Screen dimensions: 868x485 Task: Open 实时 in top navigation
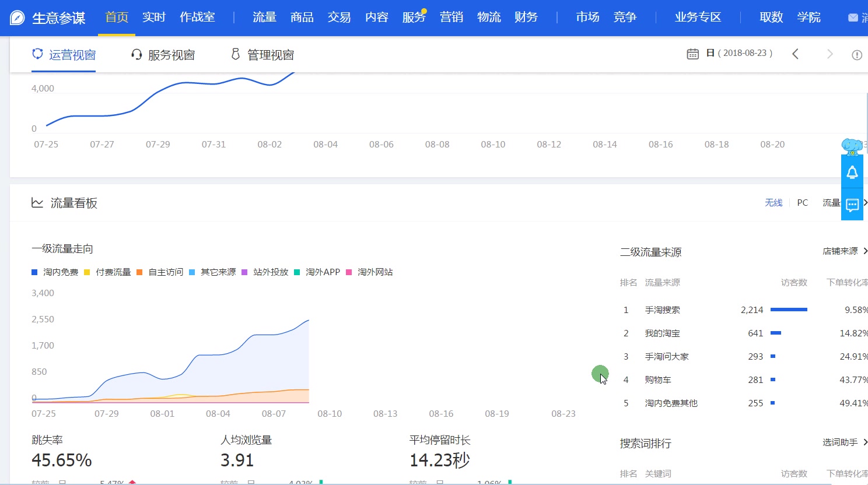[x=154, y=17]
